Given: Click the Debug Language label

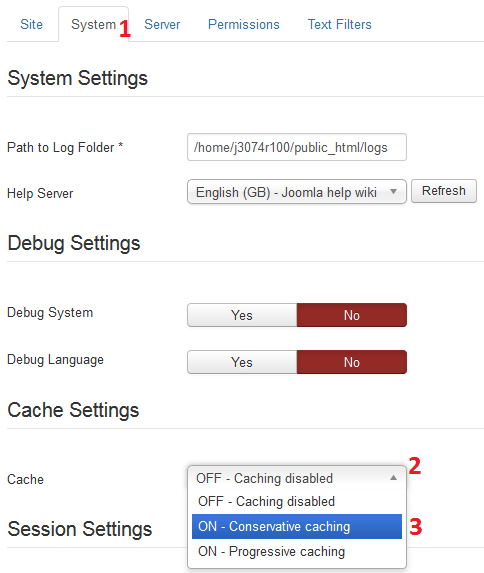Looking at the screenshot, I should (55, 360).
